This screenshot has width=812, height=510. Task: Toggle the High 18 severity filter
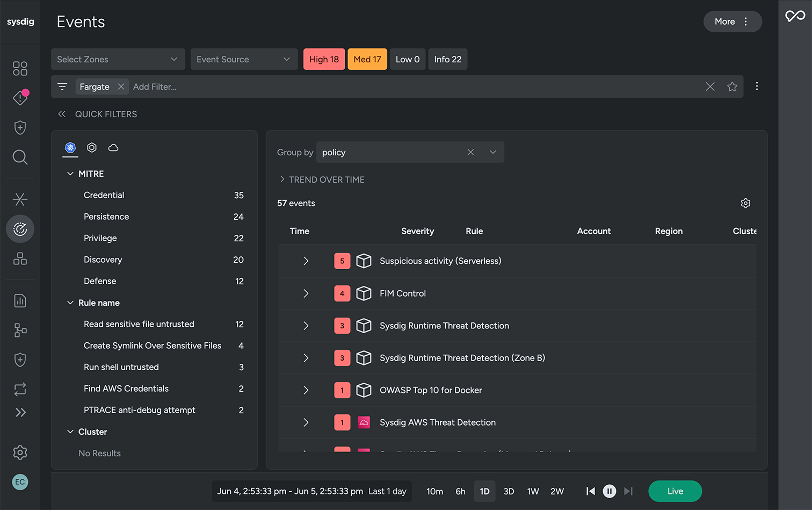(324, 59)
